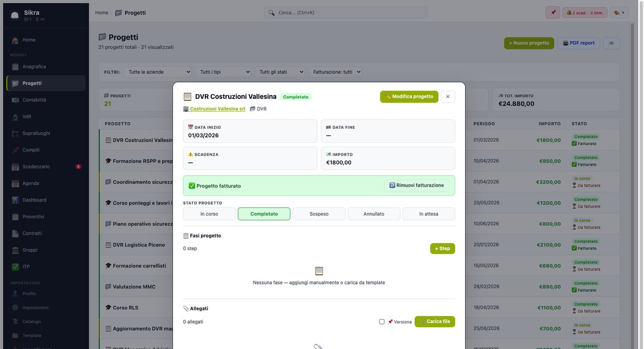Open the 2 scad. 3 imm. notifications button
The width and height of the screenshot is (644, 349).
(585, 13)
